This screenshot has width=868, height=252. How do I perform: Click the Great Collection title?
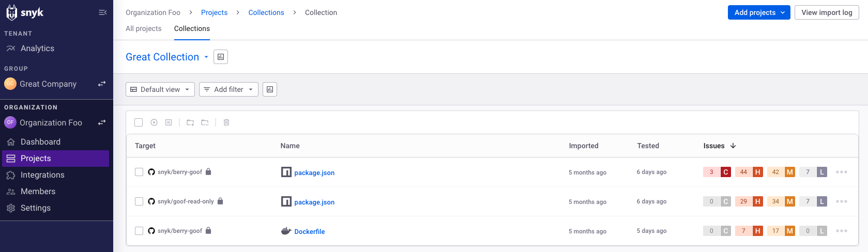162,57
